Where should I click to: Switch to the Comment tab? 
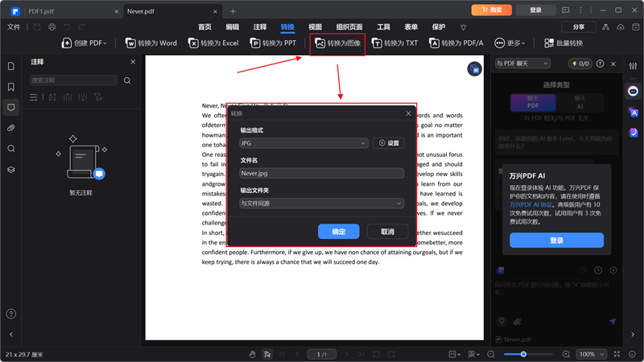(x=259, y=27)
